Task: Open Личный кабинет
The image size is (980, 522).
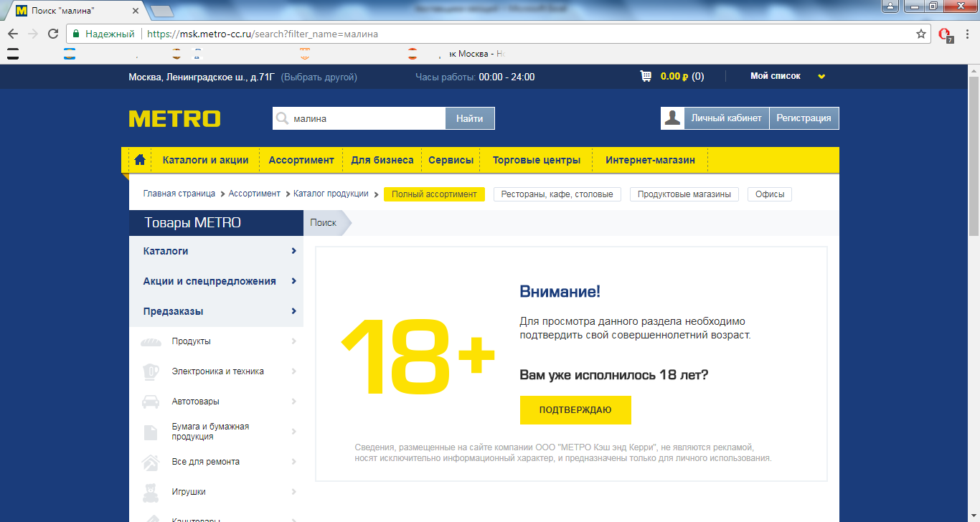Action: 726,118
